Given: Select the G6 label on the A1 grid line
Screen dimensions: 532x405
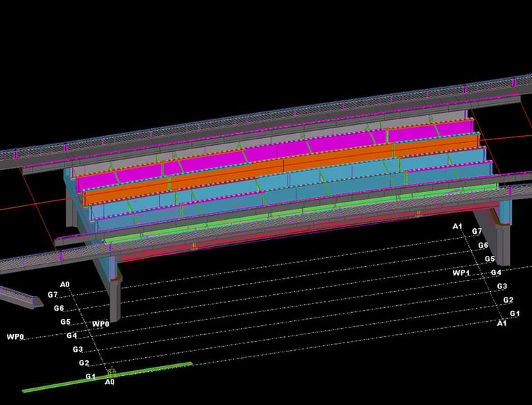Looking at the screenshot, I should click(483, 245).
